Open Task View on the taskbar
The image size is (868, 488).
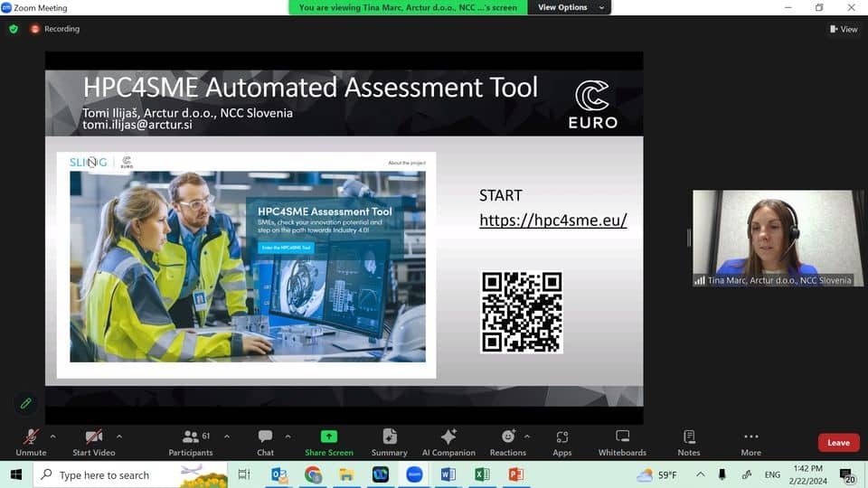(x=243, y=474)
